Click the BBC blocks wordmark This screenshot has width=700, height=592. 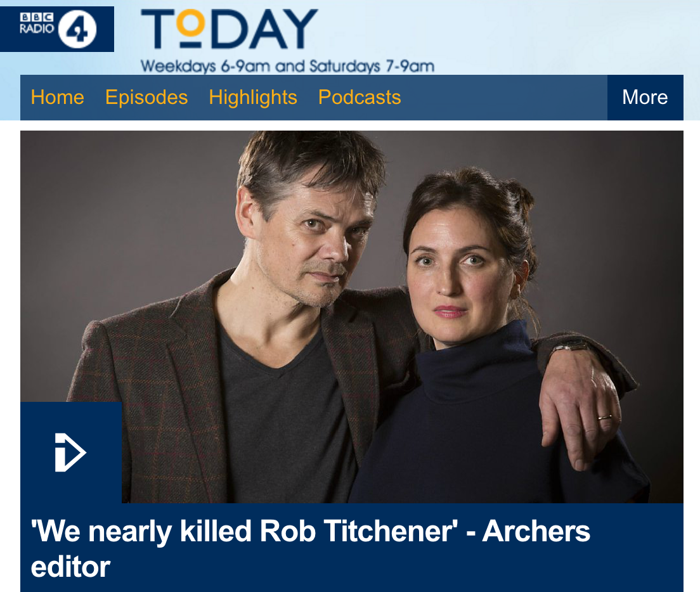click(37, 17)
